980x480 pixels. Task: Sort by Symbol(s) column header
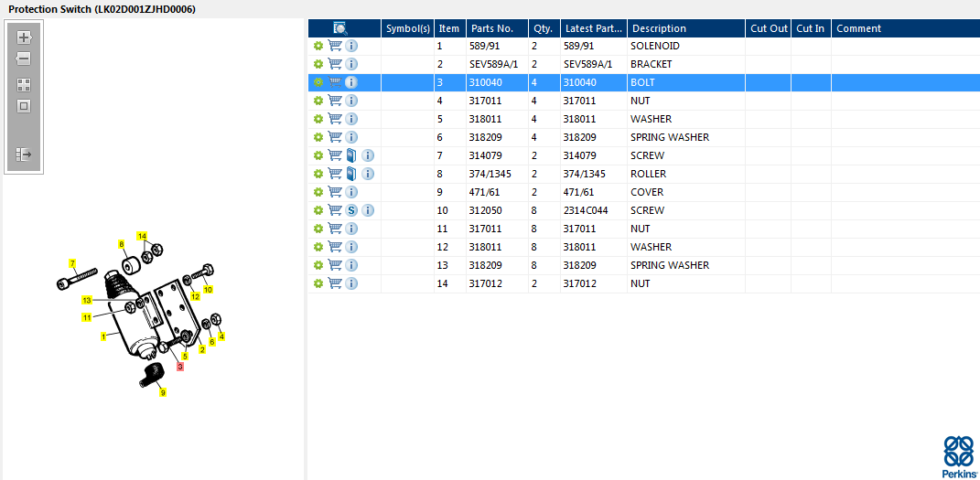click(408, 28)
